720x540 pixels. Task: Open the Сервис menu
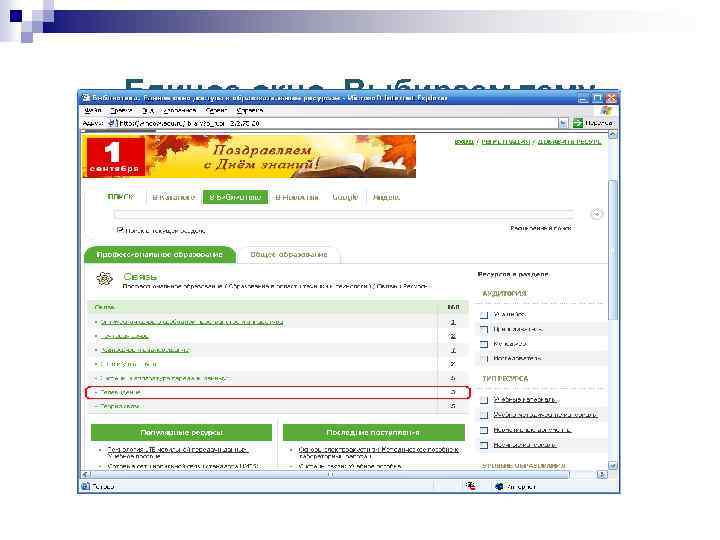216,111
